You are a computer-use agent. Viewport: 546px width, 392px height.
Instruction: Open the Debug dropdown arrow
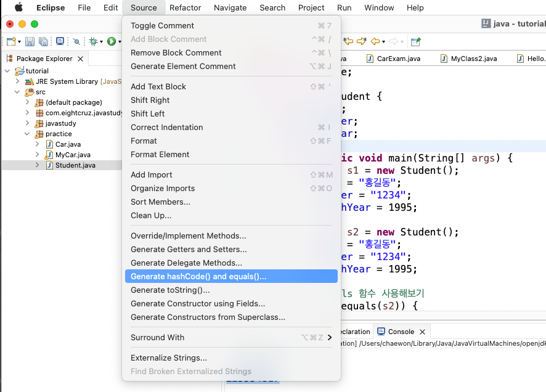101,42
